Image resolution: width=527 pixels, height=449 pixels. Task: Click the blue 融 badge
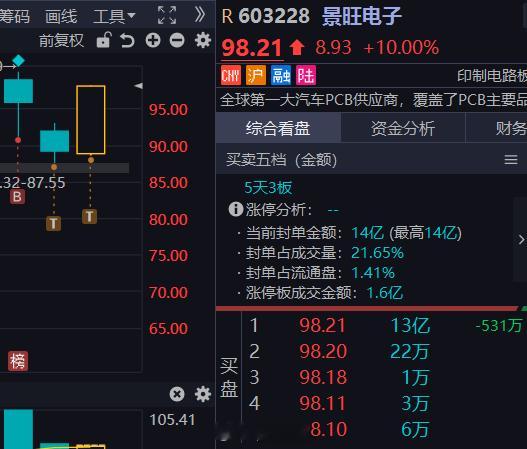click(281, 75)
